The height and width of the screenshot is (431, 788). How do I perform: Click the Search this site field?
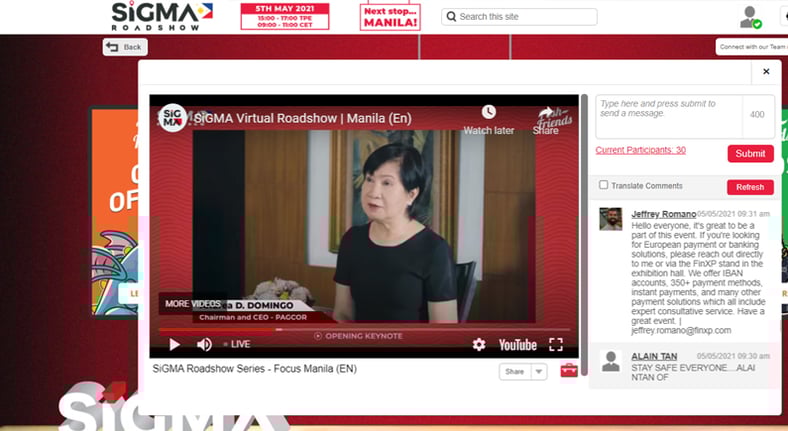point(519,17)
